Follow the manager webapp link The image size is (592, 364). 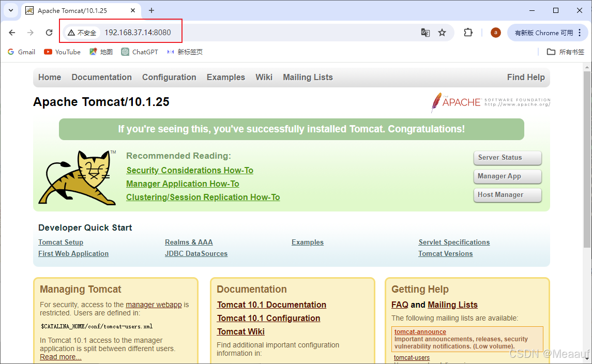click(x=154, y=305)
